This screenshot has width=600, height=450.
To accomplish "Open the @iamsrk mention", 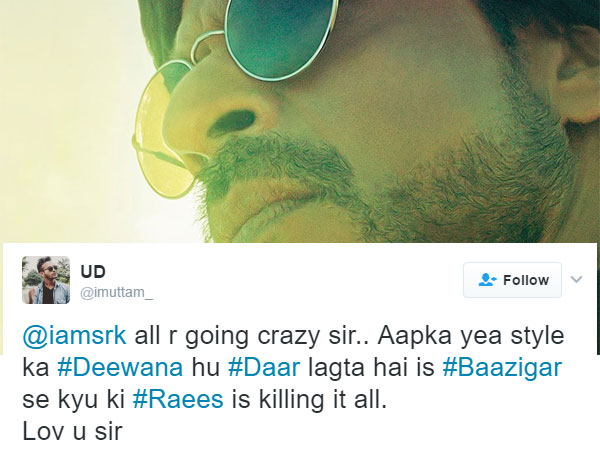I will 69,335.
